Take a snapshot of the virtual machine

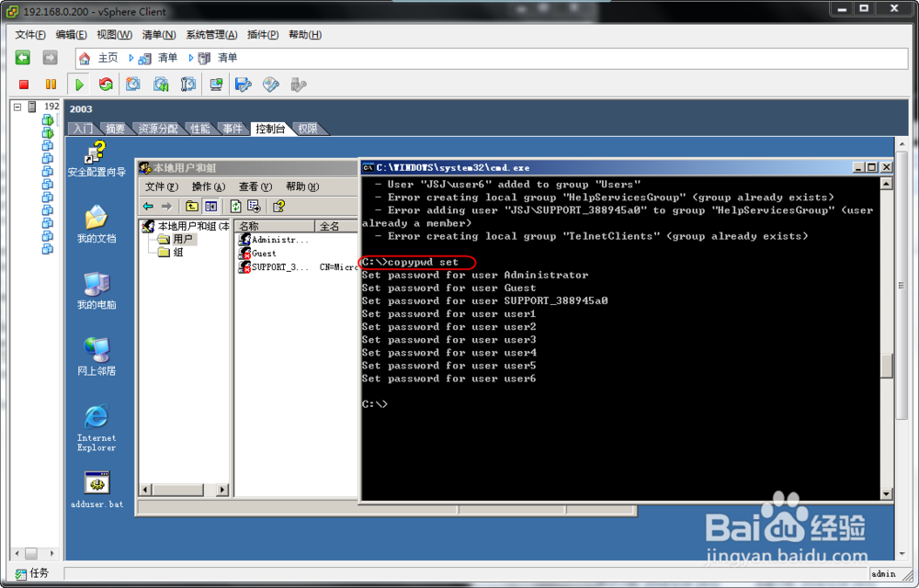click(133, 85)
